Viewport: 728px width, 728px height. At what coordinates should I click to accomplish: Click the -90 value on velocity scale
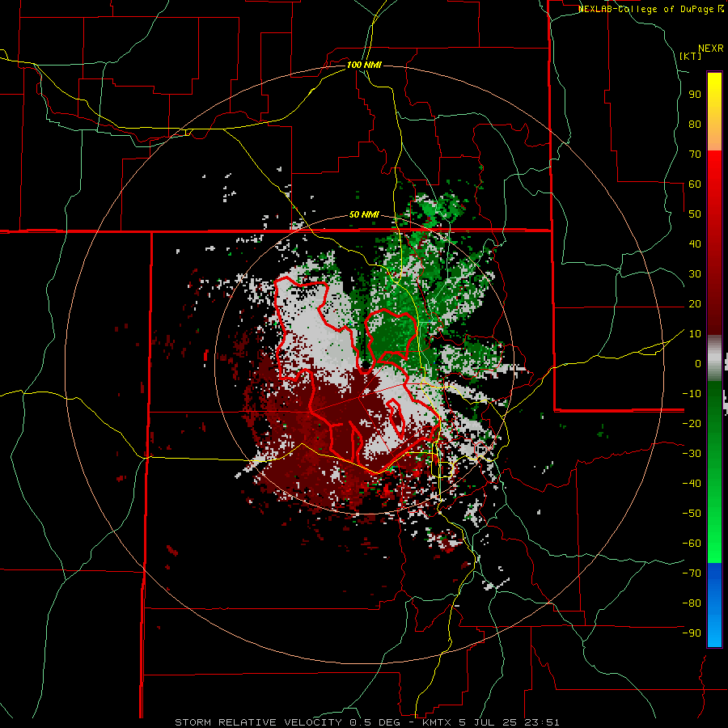click(x=692, y=633)
